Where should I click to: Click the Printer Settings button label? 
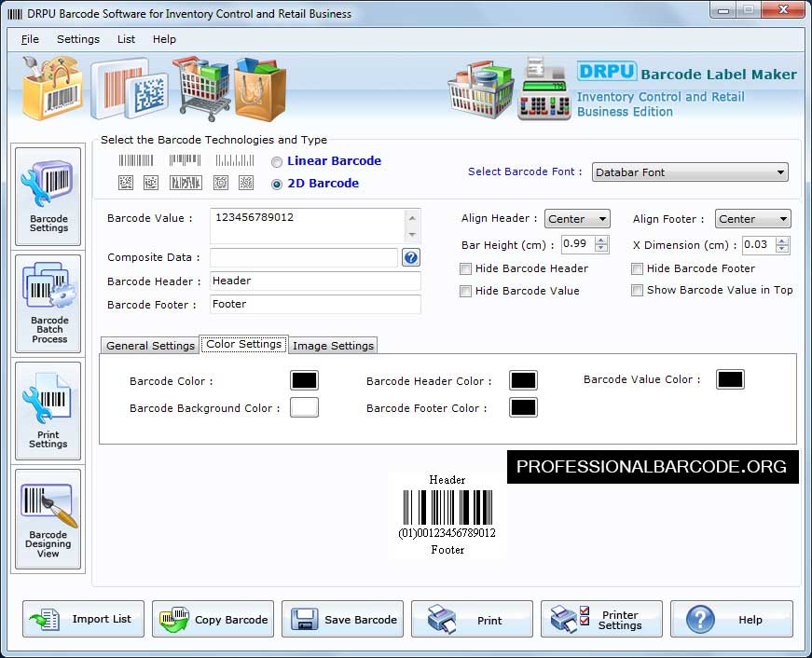[x=620, y=620]
